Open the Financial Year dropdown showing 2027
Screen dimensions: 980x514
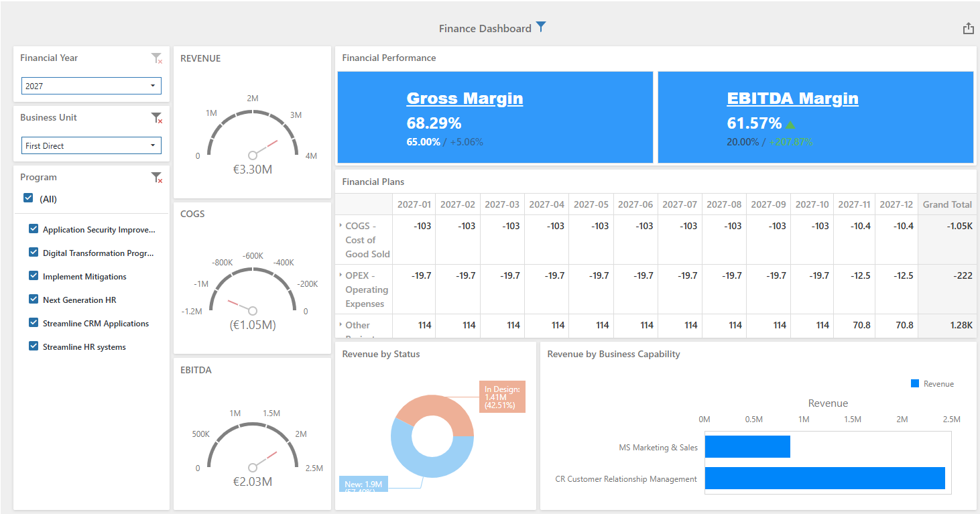click(x=91, y=86)
